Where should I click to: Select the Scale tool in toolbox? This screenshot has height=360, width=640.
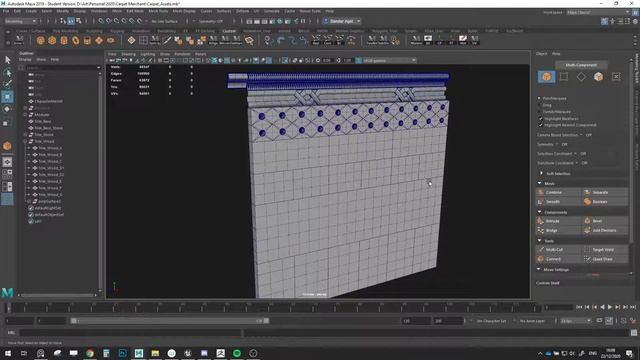(7, 122)
